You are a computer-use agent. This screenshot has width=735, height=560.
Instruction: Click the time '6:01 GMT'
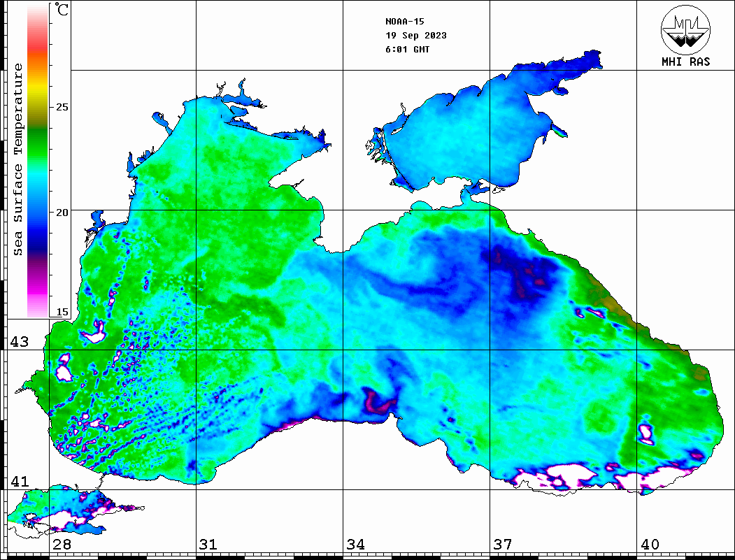click(408, 49)
